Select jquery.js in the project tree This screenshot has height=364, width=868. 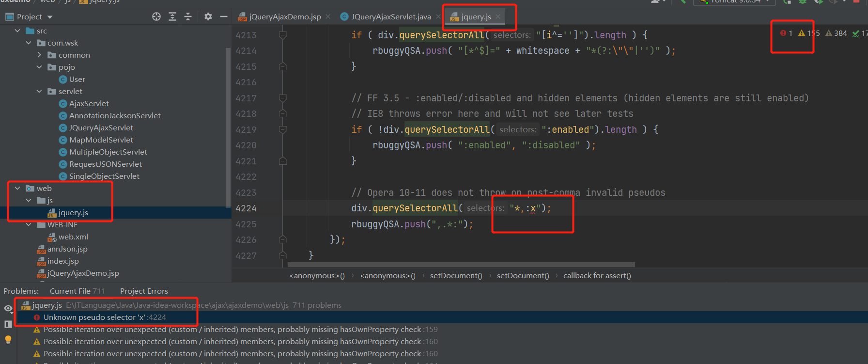pyautogui.click(x=73, y=213)
